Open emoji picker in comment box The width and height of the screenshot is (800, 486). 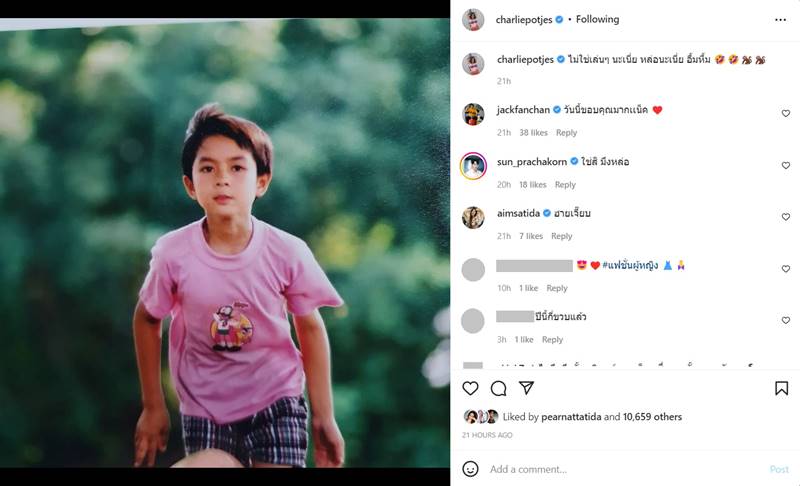471,469
